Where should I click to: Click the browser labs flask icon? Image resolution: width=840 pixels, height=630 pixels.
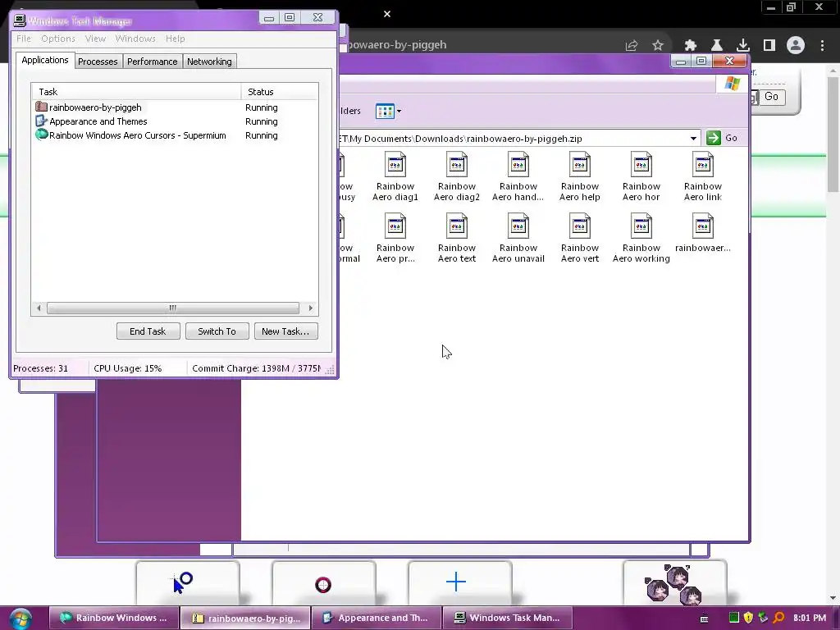pos(717,45)
